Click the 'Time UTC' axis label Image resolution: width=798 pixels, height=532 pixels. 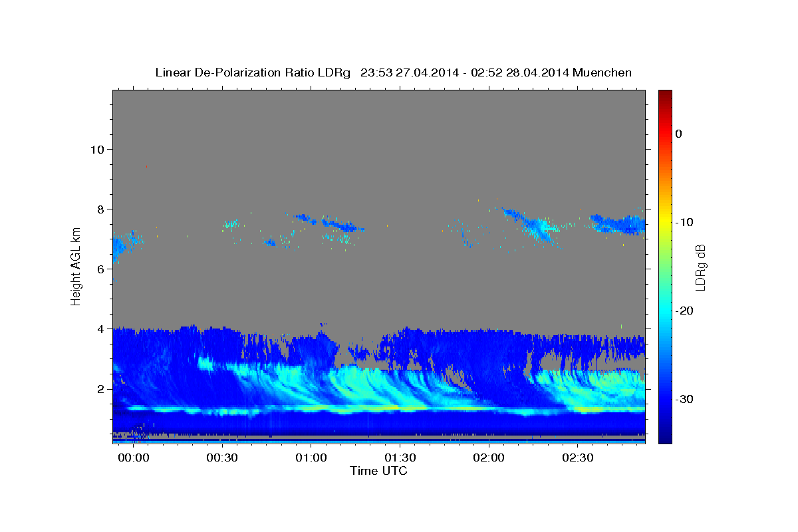pyautogui.click(x=378, y=471)
